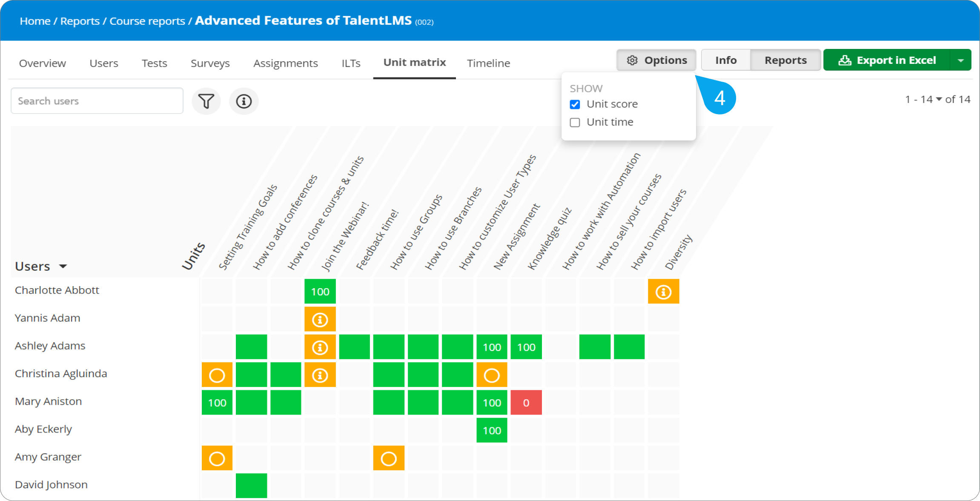Go to the Assignments tab
980x501 pixels.
[x=286, y=63]
